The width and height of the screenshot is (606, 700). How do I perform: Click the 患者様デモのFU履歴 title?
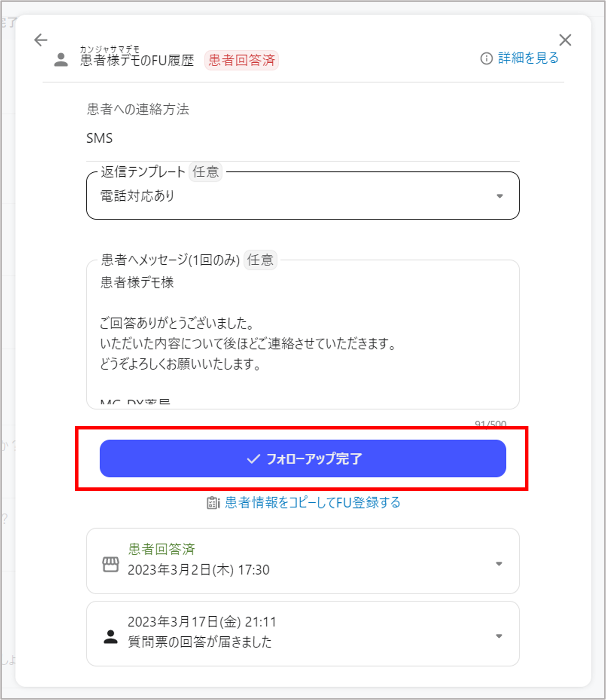click(x=137, y=60)
